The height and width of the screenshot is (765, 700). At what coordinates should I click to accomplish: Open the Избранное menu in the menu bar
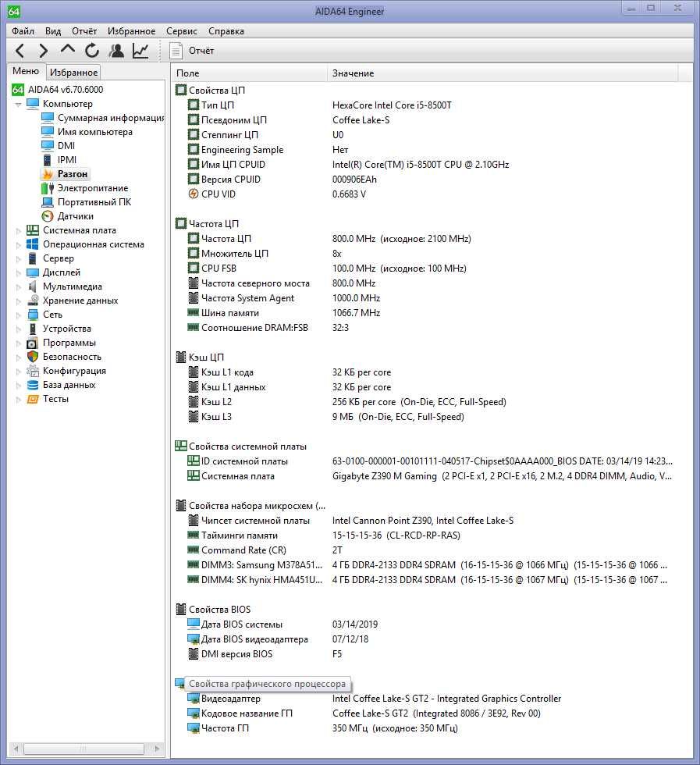tap(131, 30)
